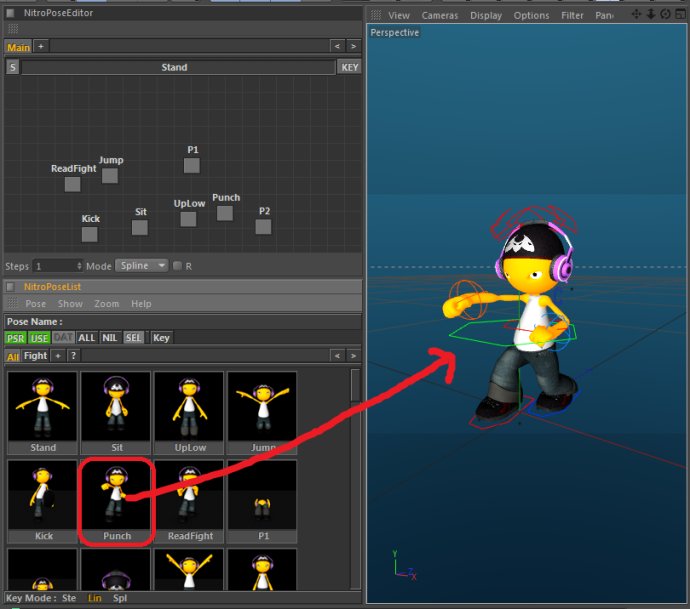Click the NIL button

[x=110, y=338]
